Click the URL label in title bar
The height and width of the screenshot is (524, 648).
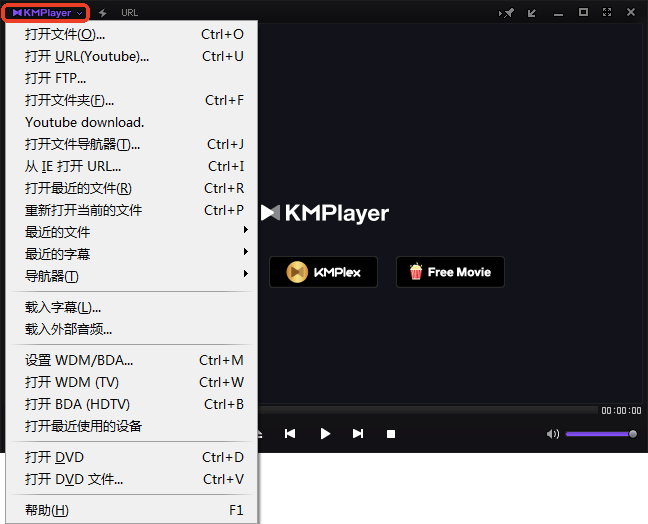coord(130,13)
